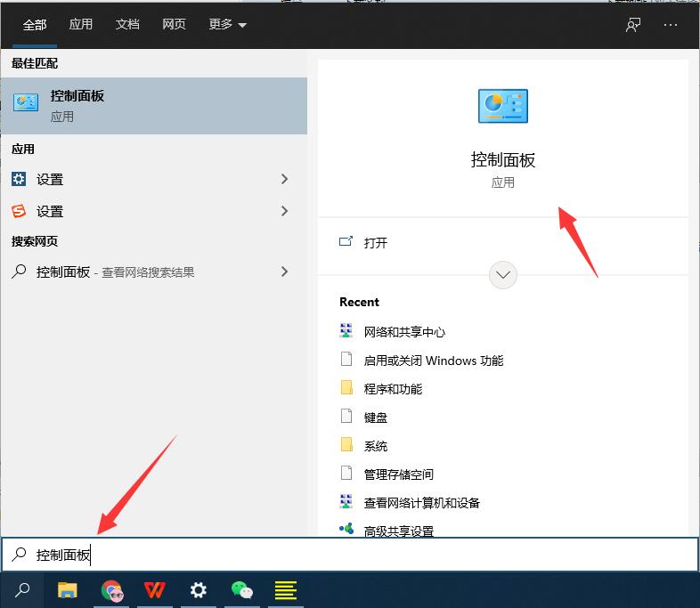Click the web search magnifier icon

coord(19,272)
